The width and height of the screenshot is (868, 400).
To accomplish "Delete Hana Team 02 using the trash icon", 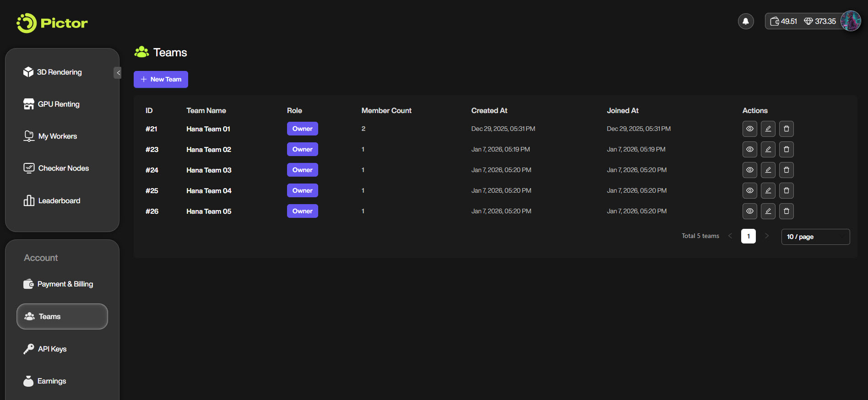I will point(787,150).
